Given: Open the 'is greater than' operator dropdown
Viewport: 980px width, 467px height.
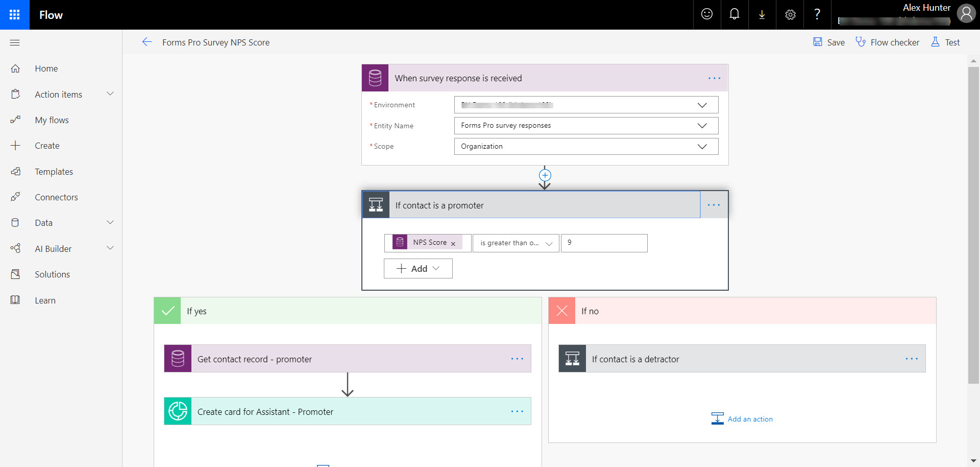Looking at the screenshot, I should click(x=516, y=243).
